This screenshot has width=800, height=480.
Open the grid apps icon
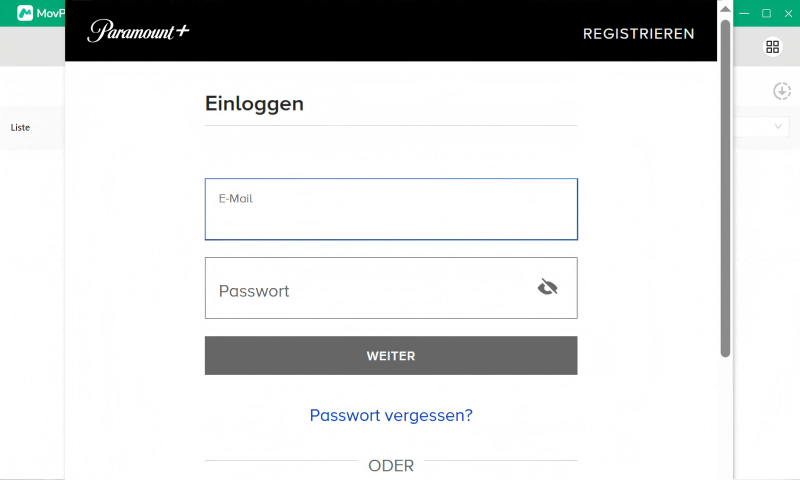click(772, 47)
